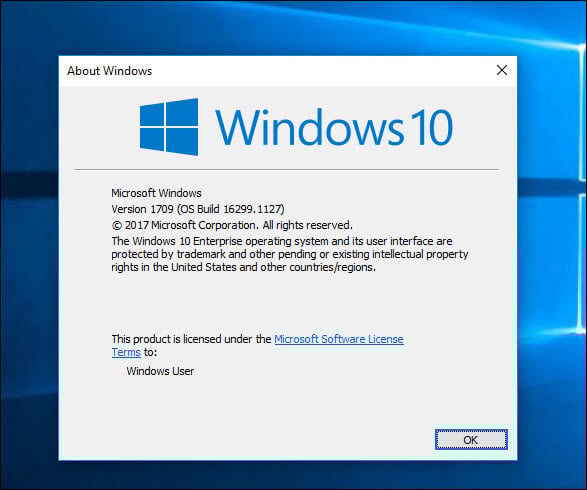Click the Windows User licensee name

pyautogui.click(x=160, y=371)
